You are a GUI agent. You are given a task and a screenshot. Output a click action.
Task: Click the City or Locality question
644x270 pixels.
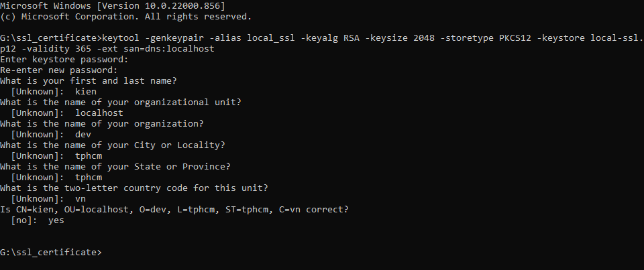[112, 145]
